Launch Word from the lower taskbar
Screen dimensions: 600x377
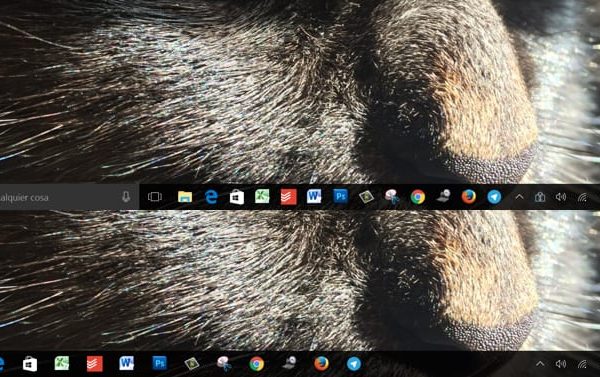127,363
